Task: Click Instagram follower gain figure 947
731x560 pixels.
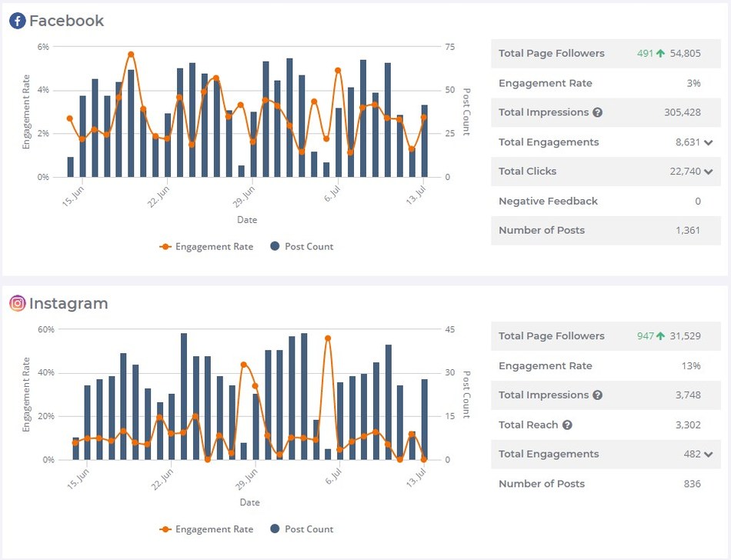Action: tap(646, 336)
